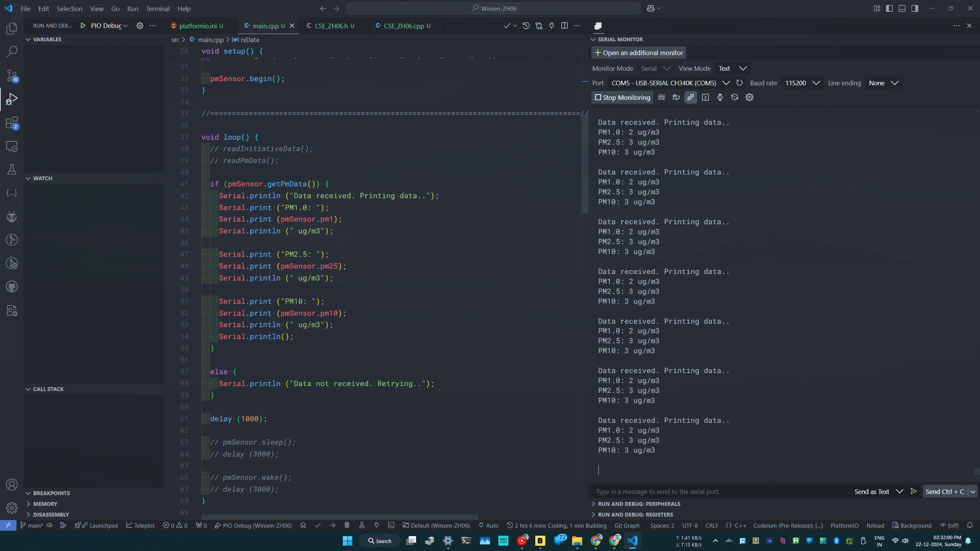Open the Testing flask view in activity bar
980x551 pixels.
pyautogui.click(x=12, y=170)
